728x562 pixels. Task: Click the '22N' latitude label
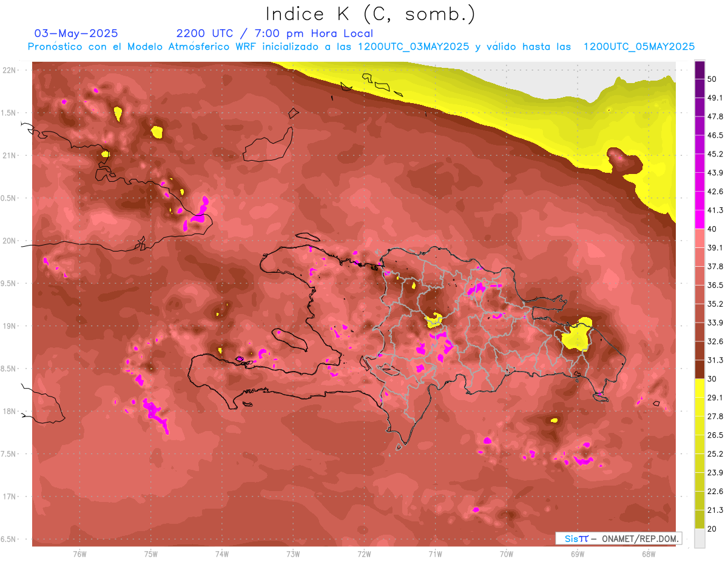pyautogui.click(x=10, y=70)
